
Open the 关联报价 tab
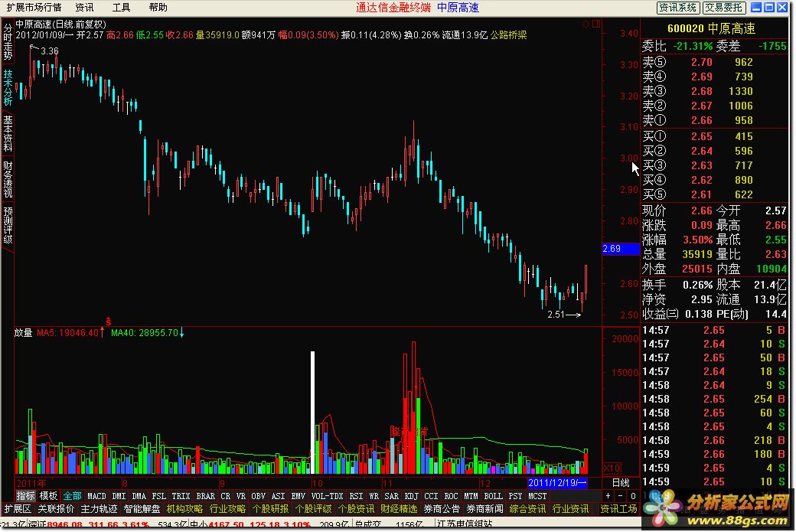tap(56, 508)
